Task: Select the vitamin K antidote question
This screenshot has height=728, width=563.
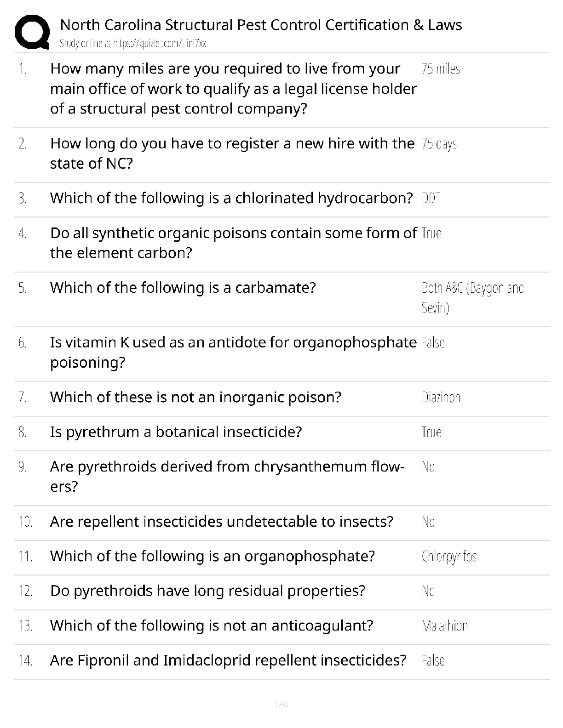Action: tap(233, 352)
